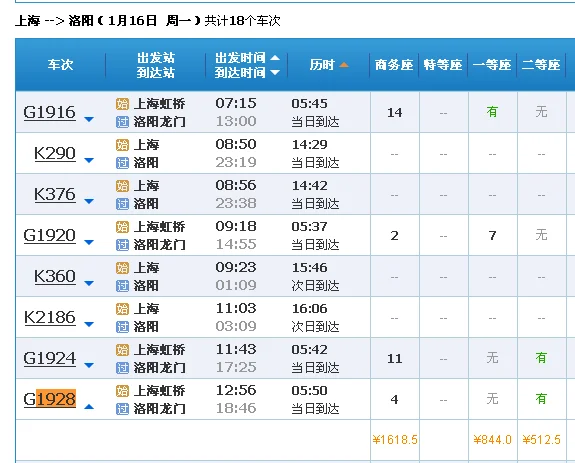Expand G1916 price details arrow

point(89,120)
